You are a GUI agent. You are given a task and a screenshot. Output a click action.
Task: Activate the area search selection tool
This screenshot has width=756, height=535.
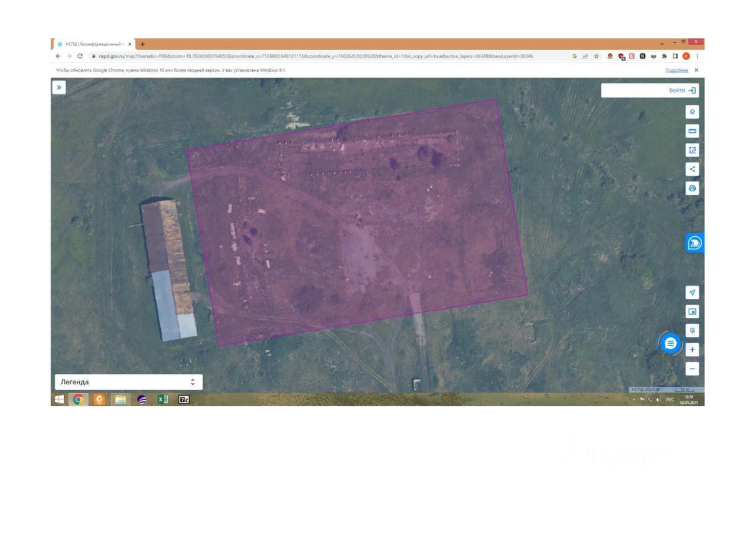[692, 150]
